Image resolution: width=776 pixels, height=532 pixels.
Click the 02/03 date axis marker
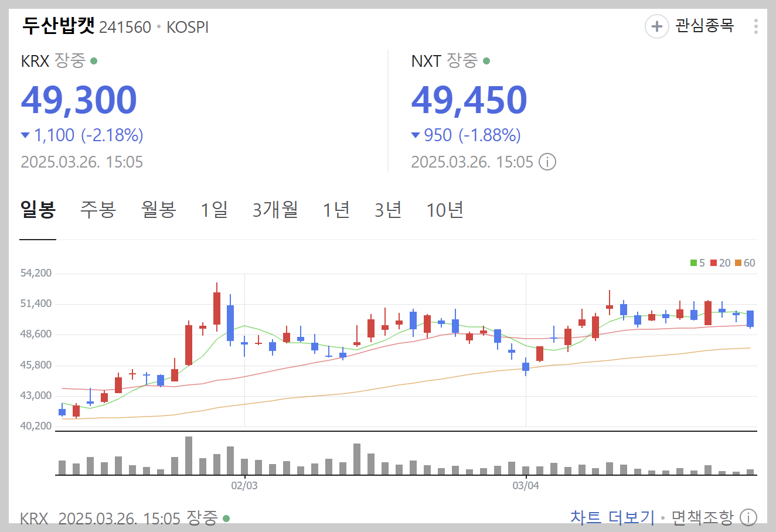244,486
